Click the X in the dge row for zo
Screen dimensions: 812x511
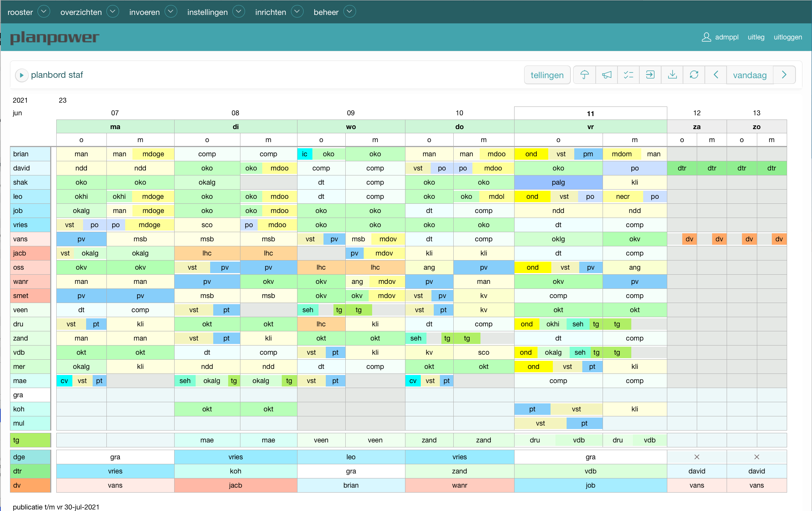tap(756, 457)
